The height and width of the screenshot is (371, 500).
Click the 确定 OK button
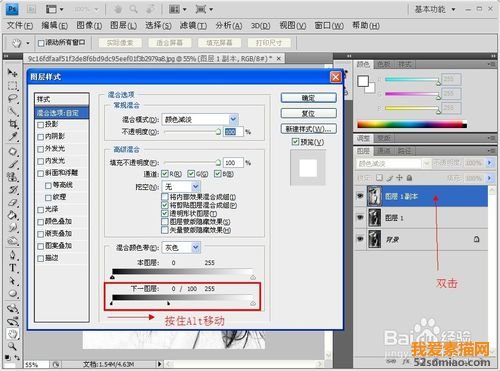(x=308, y=98)
